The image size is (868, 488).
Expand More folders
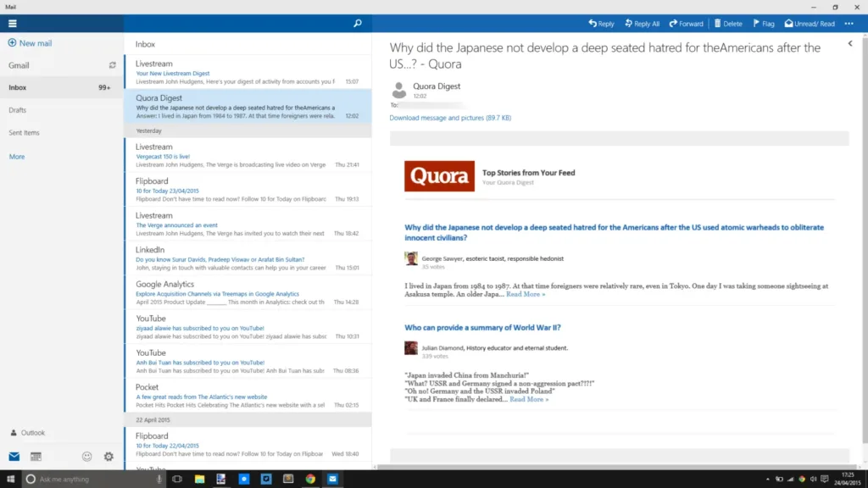17,157
